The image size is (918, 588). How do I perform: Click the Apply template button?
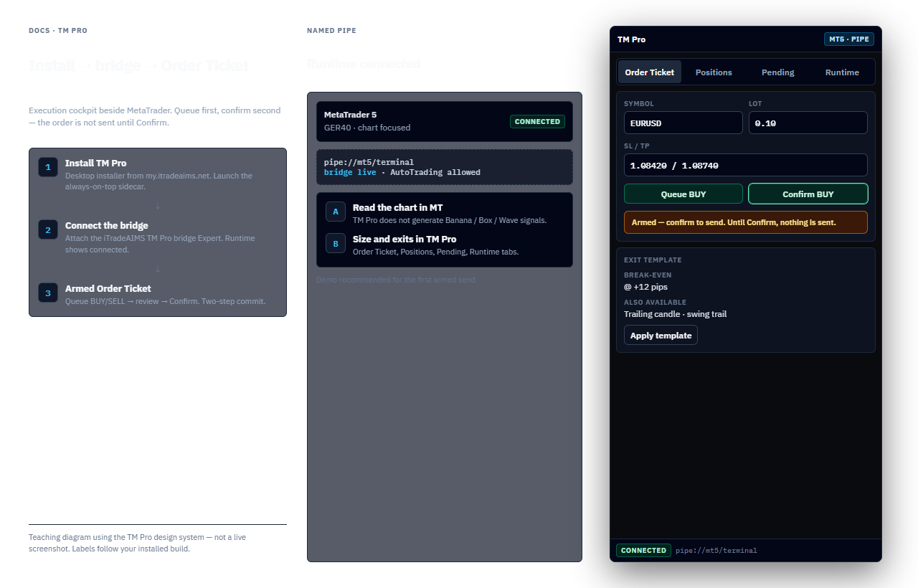click(x=661, y=335)
